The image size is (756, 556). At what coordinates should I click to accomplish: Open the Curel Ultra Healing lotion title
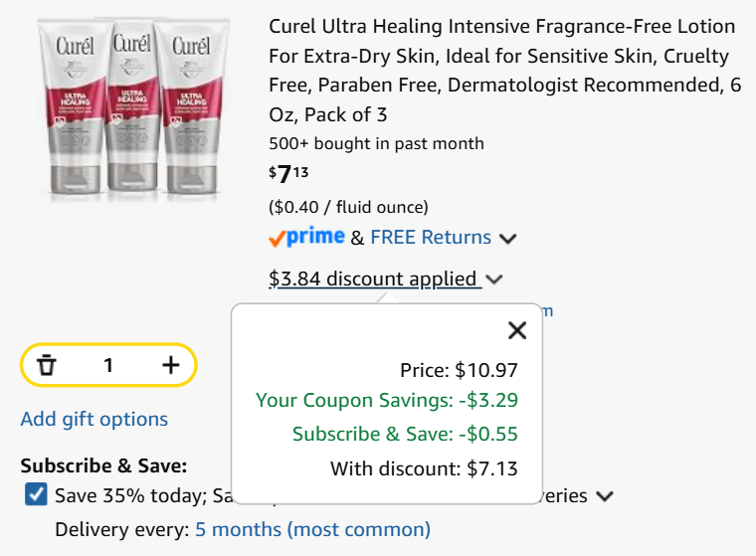click(x=504, y=71)
